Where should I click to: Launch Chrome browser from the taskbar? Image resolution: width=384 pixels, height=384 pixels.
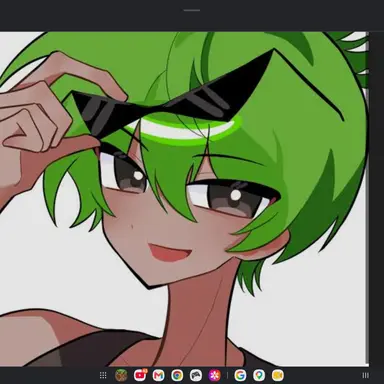177,375
